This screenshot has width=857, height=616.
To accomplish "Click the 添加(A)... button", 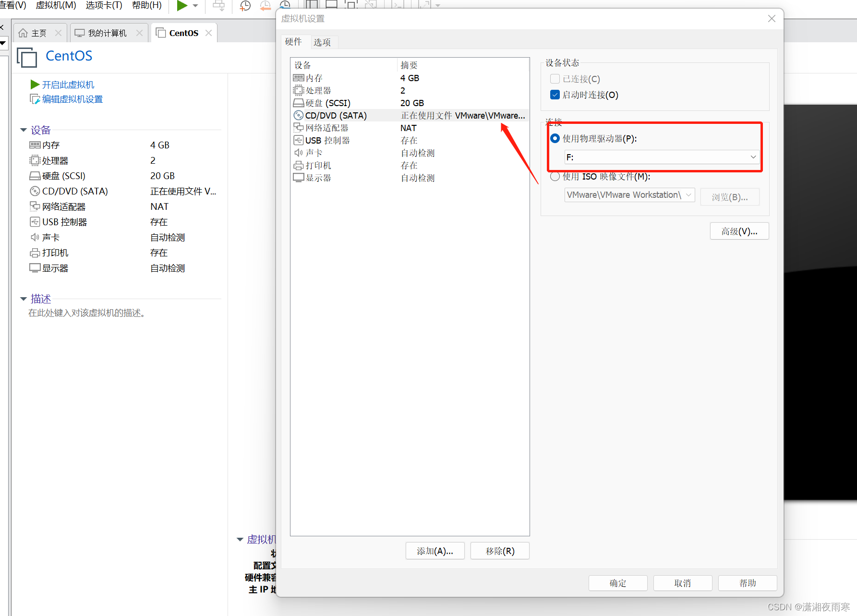I will pos(435,551).
